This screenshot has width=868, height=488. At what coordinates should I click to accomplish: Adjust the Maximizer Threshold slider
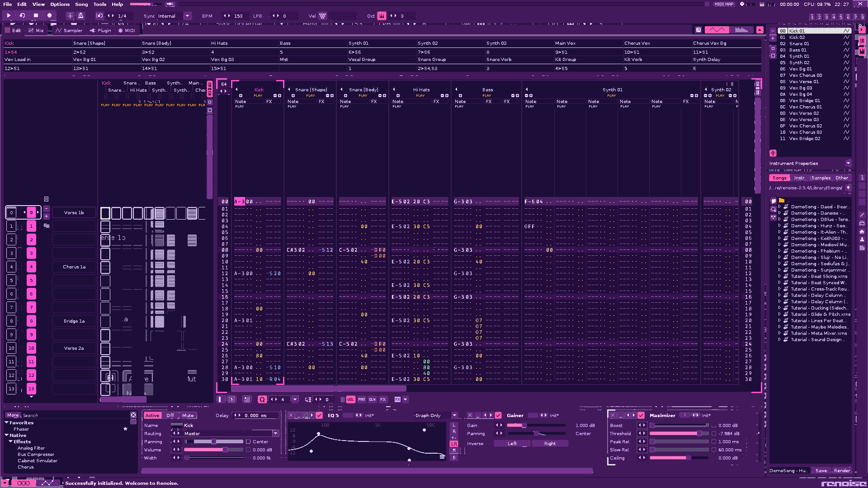679,433
